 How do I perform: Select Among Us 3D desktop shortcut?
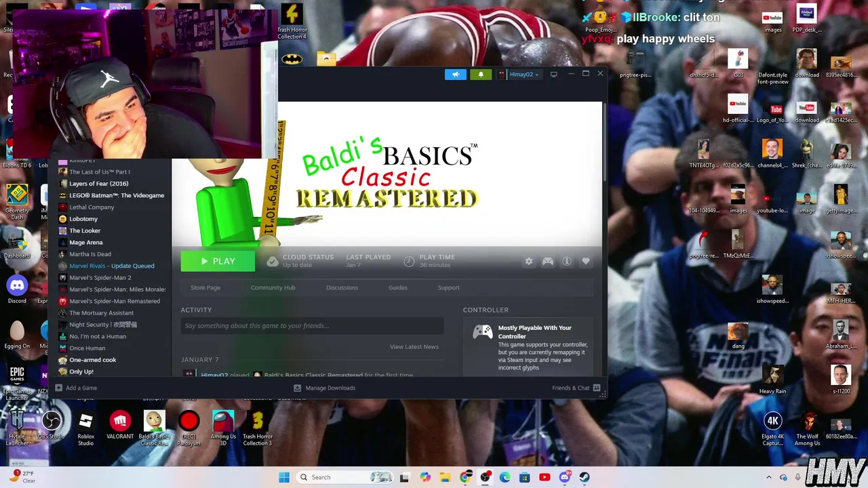[223, 429]
